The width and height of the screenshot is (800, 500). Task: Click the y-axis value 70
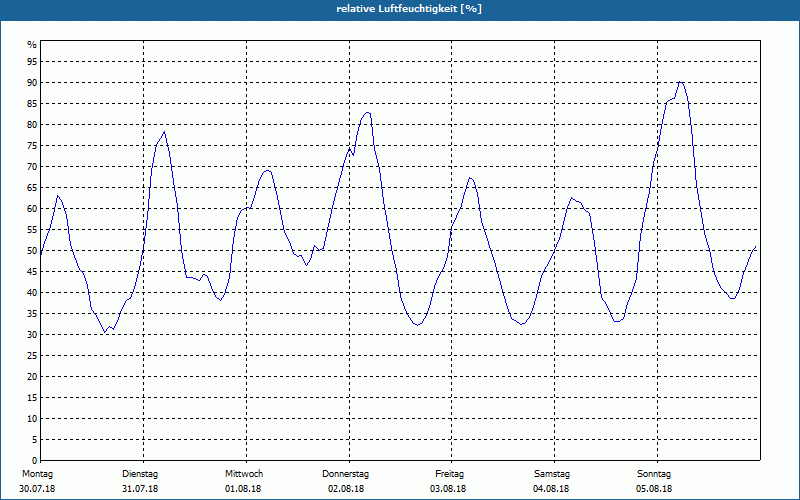tap(32, 167)
